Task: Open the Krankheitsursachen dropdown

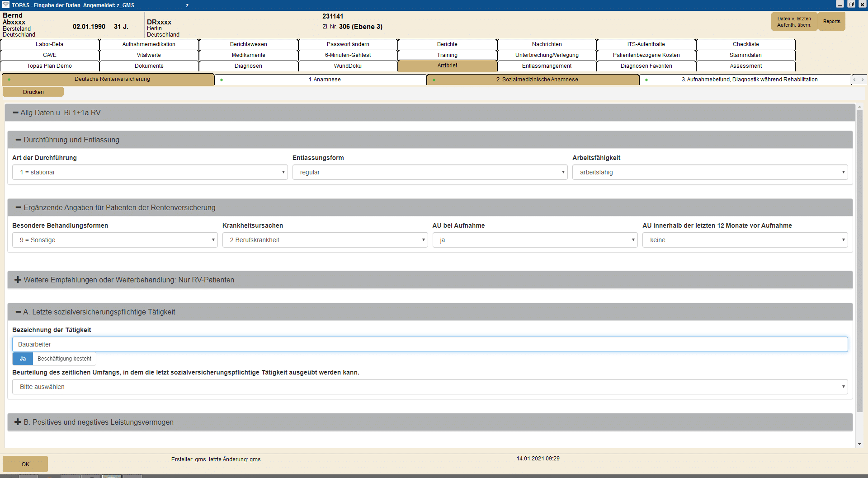Action: coord(325,240)
